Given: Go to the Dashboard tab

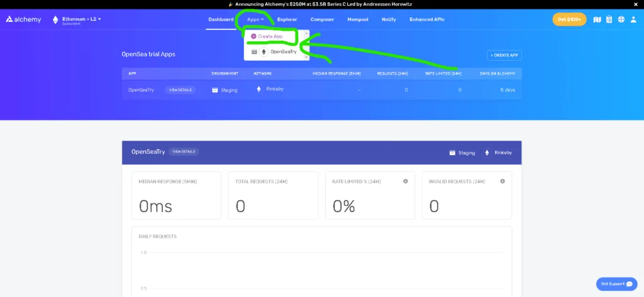Looking at the screenshot, I should click(221, 19).
